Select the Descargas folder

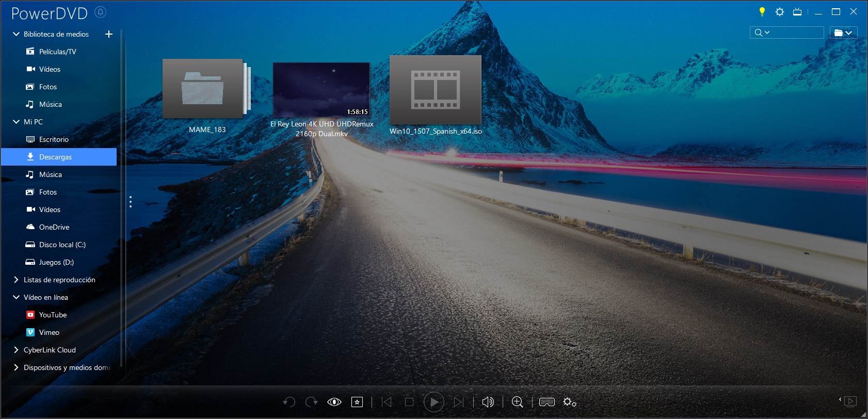tap(59, 157)
